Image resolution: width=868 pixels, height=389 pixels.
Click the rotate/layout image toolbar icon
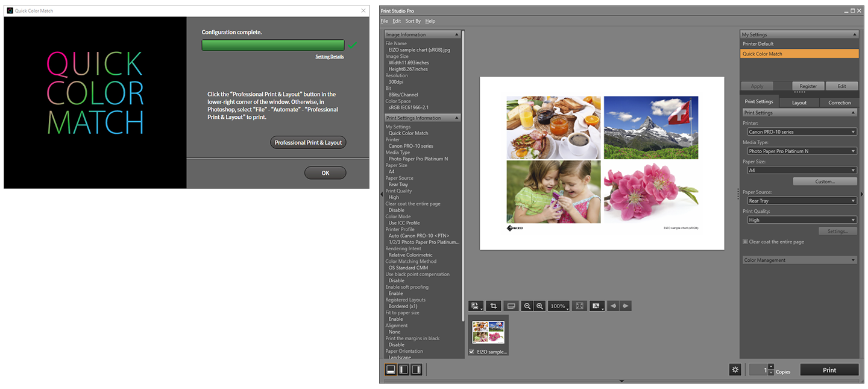click(x=476, y=306)
